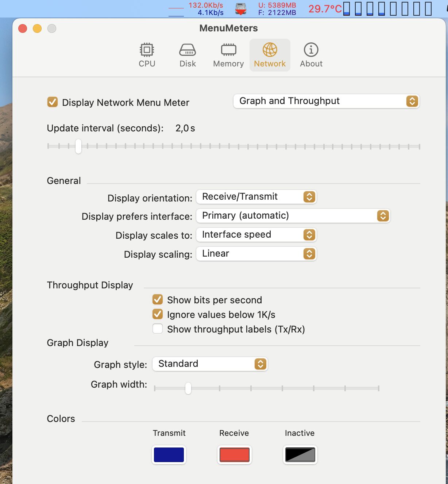Open the Inactive color well

[300, 455]
